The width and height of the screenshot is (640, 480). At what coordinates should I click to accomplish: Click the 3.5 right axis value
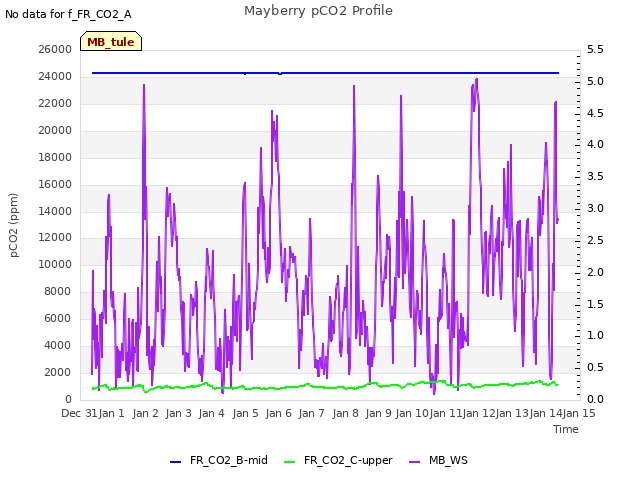click(x=595, y=176)
